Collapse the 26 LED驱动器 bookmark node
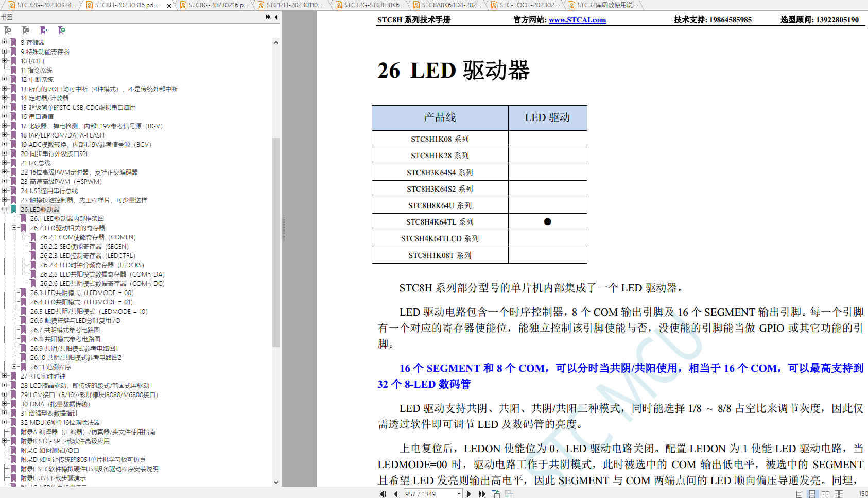 [5, 209]
